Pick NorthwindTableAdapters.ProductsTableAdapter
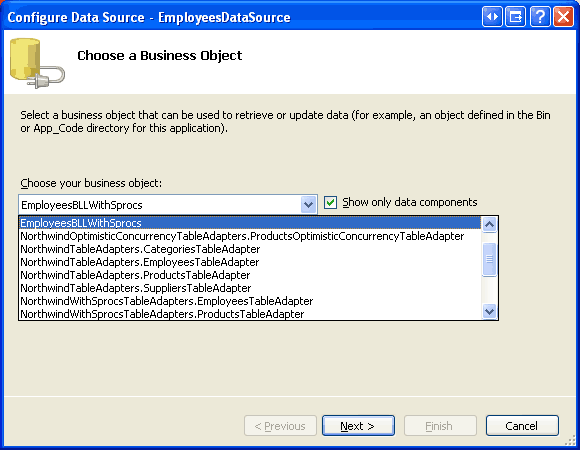 [x=250, y=275]
